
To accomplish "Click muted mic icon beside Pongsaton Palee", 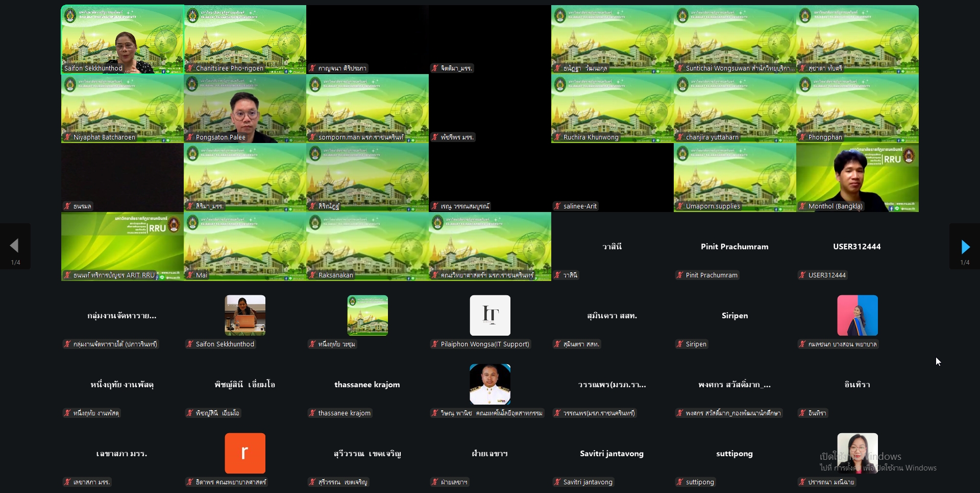I will click(190, 137).
